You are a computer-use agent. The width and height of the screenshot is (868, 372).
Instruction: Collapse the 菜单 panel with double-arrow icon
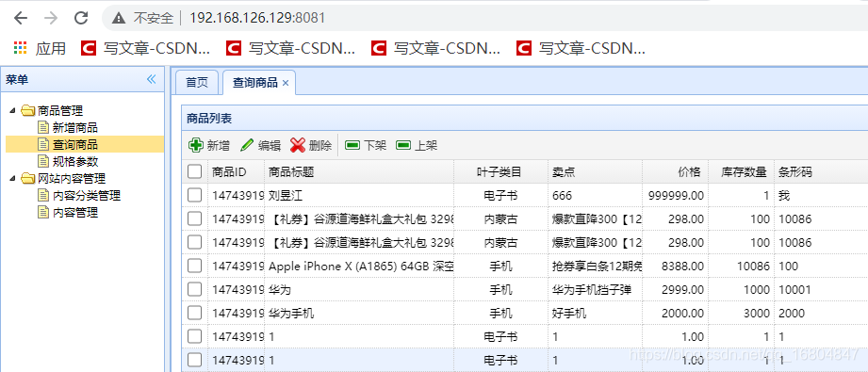click(x=151, y=80)
